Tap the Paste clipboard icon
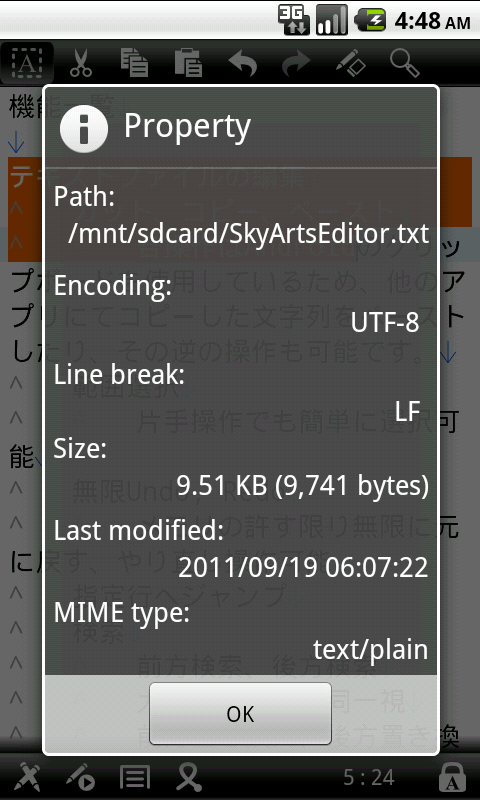This screenshot has width=480, height=800. tap(188, 63)
